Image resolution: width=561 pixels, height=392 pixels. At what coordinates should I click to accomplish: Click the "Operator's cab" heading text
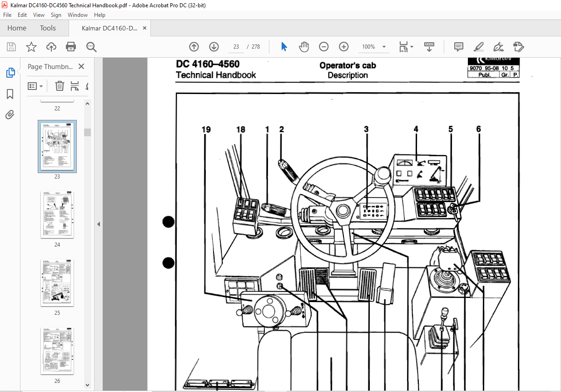pyautogui.click(x=348, y=65)
